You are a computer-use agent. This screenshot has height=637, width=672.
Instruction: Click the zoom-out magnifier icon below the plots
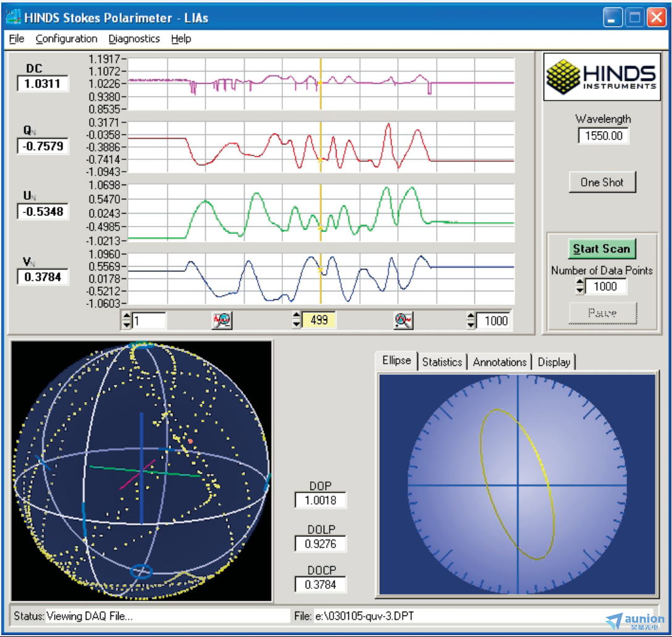pos(222,320)
